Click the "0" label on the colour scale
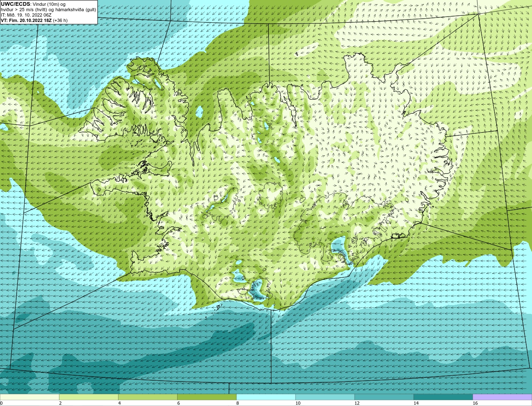 [x=2, y=403]
